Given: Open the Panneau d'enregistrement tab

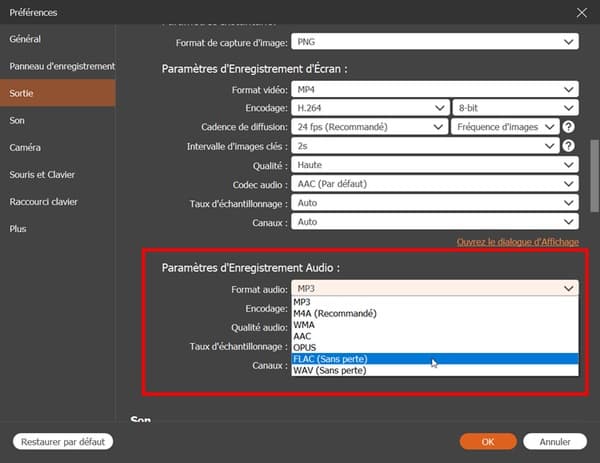Looking at the screenshot, I should pyautogui.click(x=57, y=66).
